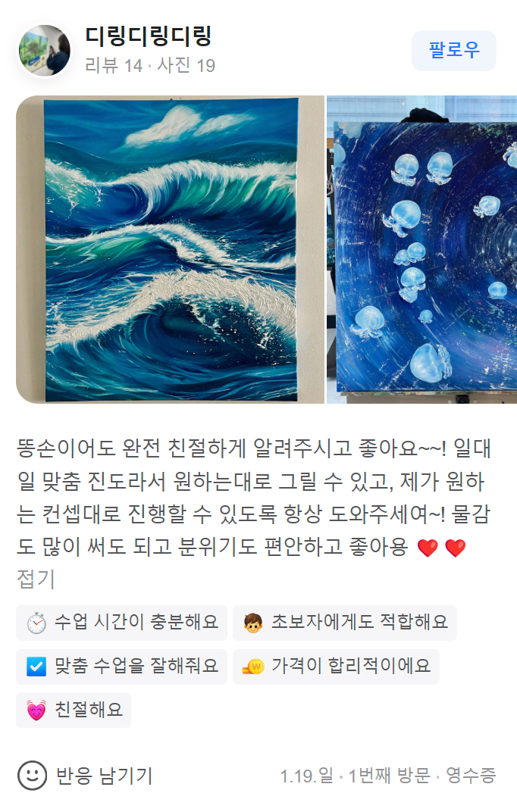Collapse the review text with 접기

(x=36, y=579)
